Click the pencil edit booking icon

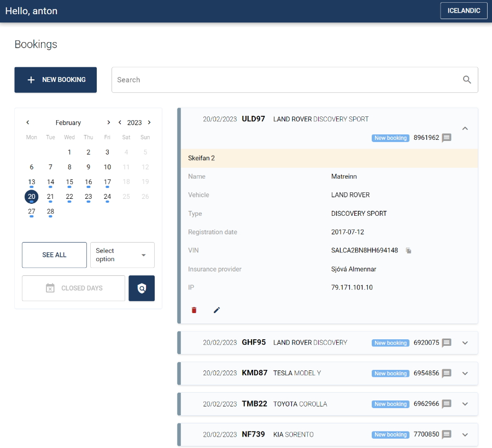[x=216, y=310]
